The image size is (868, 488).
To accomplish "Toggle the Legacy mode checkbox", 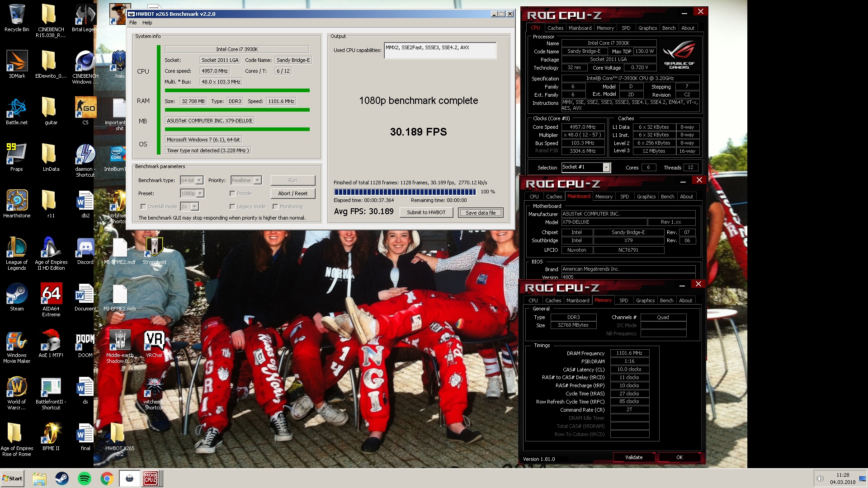I will (x=232, y=206).
